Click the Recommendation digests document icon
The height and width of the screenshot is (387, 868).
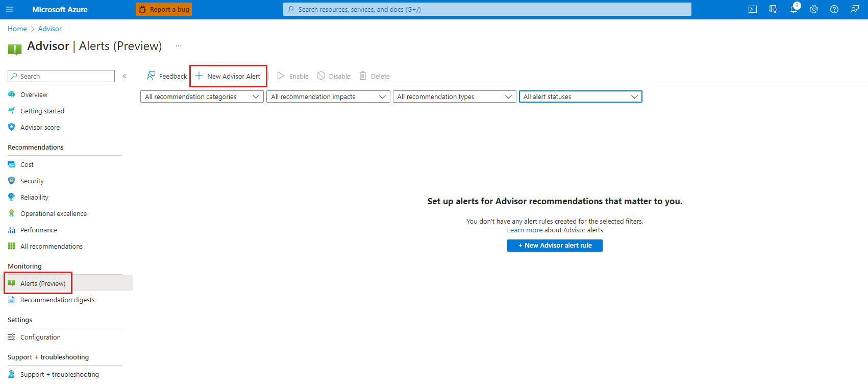12,300
